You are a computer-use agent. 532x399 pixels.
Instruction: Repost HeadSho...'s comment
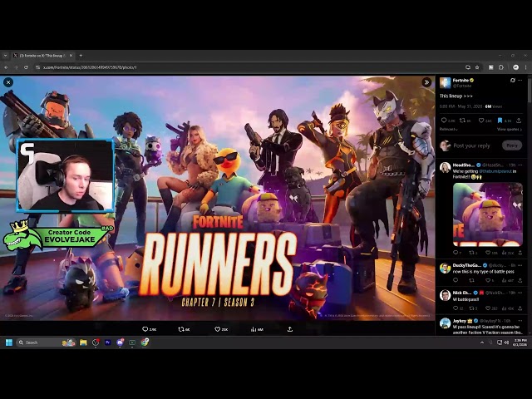(471, 253)
